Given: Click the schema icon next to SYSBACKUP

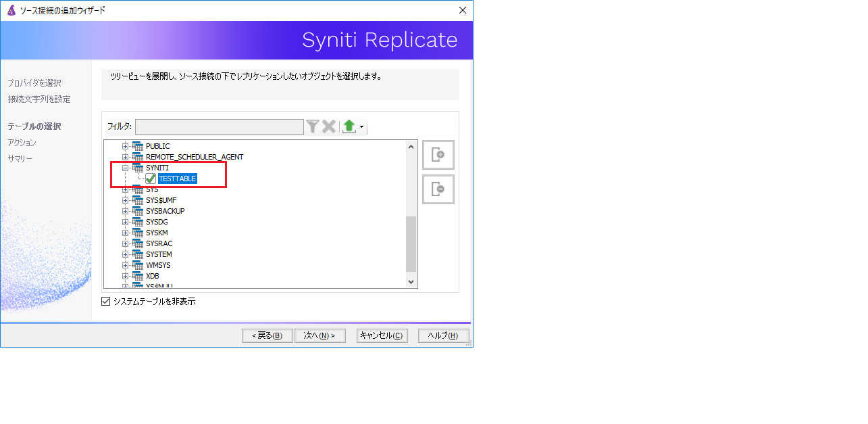Looking at the screenshot, I should tap(138, 211).
